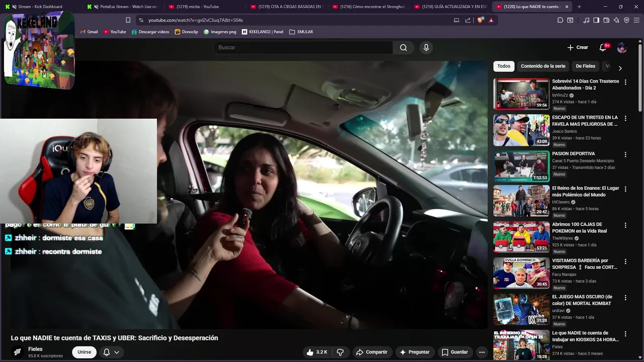Screen dimensions: 644x362
Task: Open options for VISITAMOS BARBERÍA video
Action: pyautogui.click(x=625, y=261)
